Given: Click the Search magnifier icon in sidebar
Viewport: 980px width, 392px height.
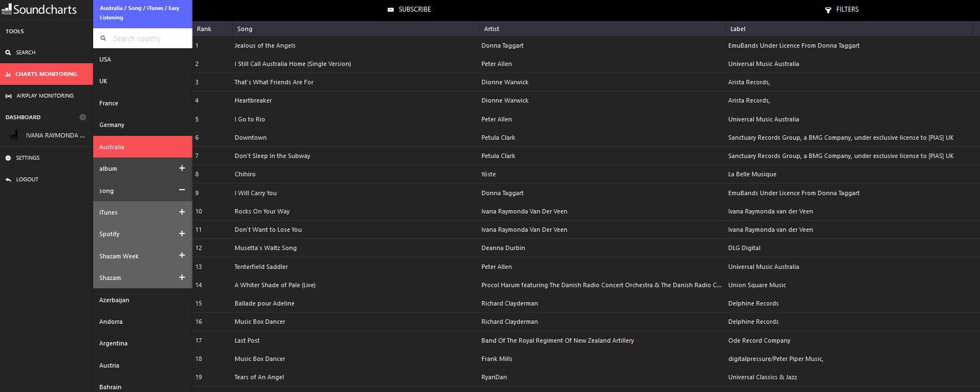Looking at the screenshot, I should [x=8, y=53].
